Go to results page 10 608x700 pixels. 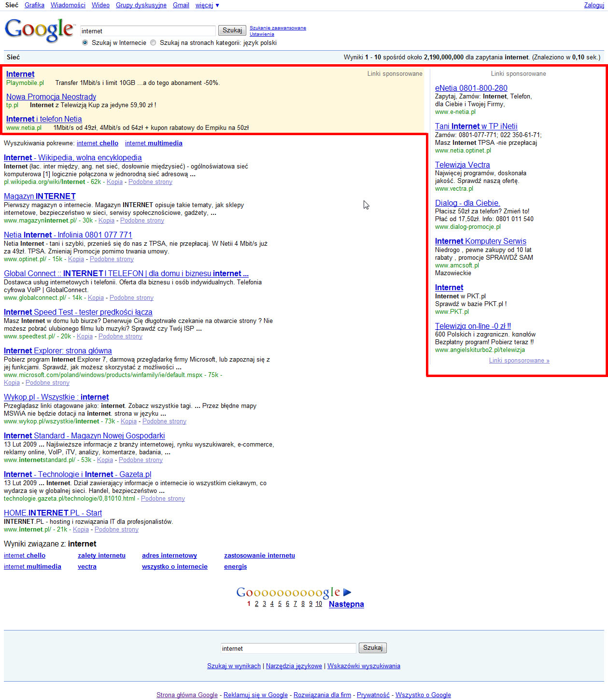tap(319, 604)
